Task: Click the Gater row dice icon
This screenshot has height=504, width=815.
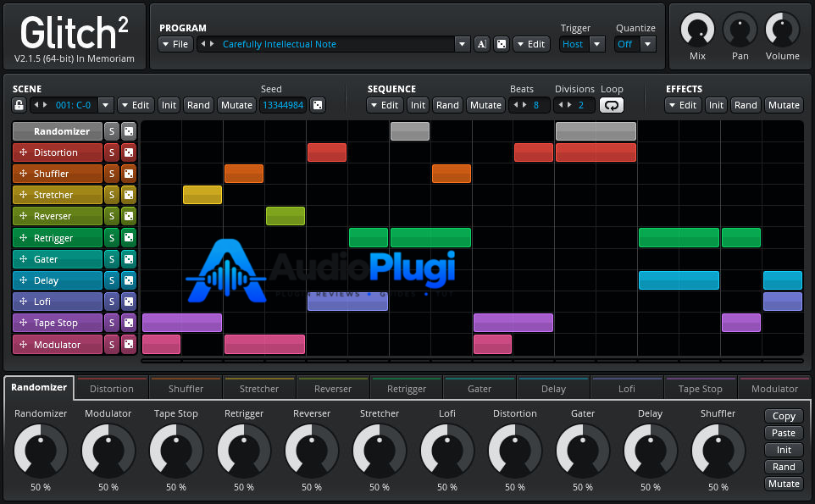Action: pos(129,258)
